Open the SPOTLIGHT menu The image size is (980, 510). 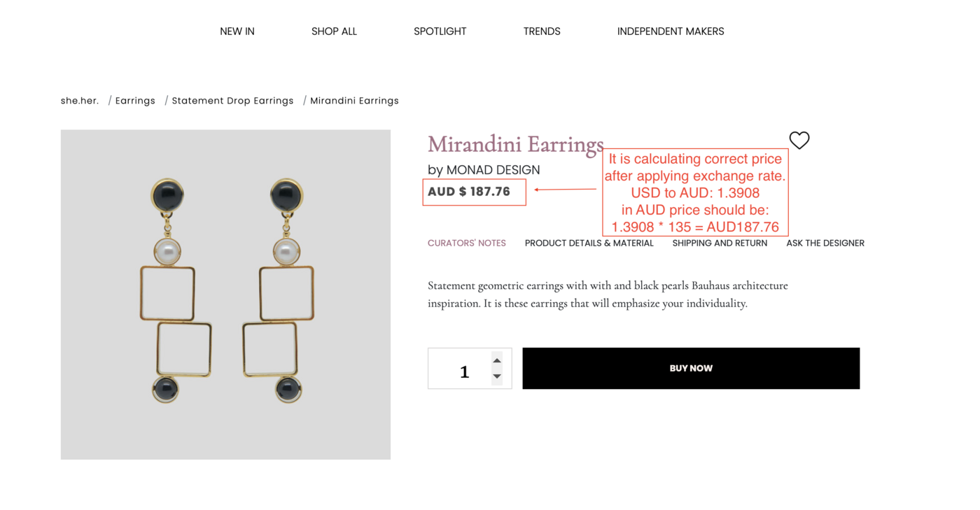tap(440, 31)
